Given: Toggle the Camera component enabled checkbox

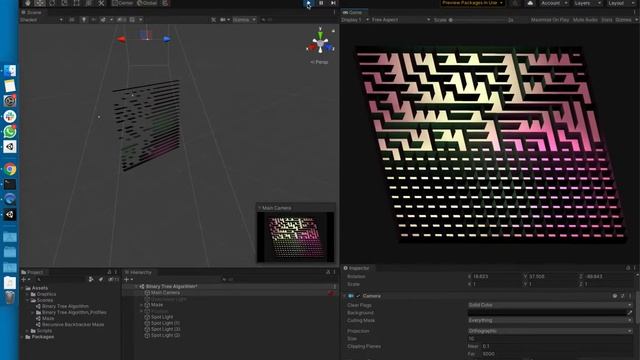Looking at the screenshot, I should coord(358,296).
